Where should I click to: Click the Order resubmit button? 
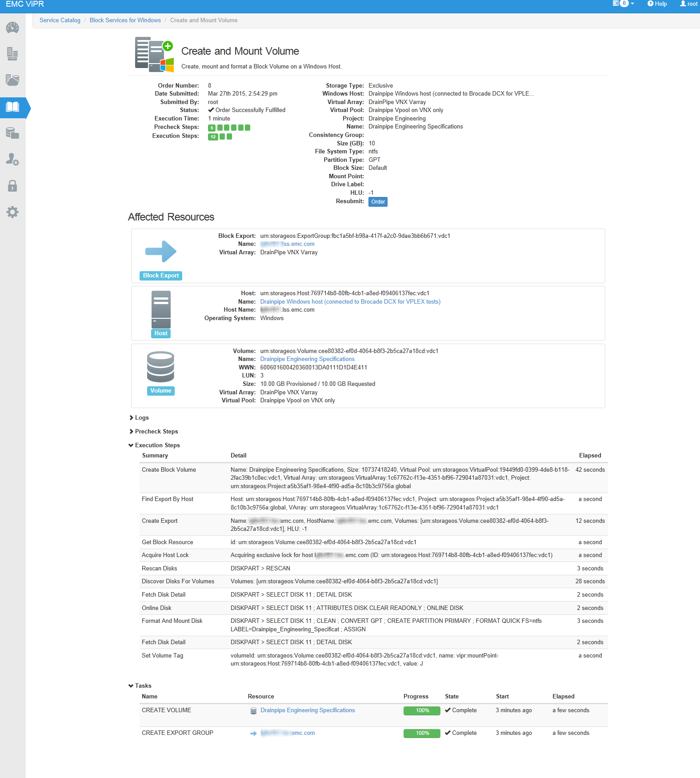378,202
